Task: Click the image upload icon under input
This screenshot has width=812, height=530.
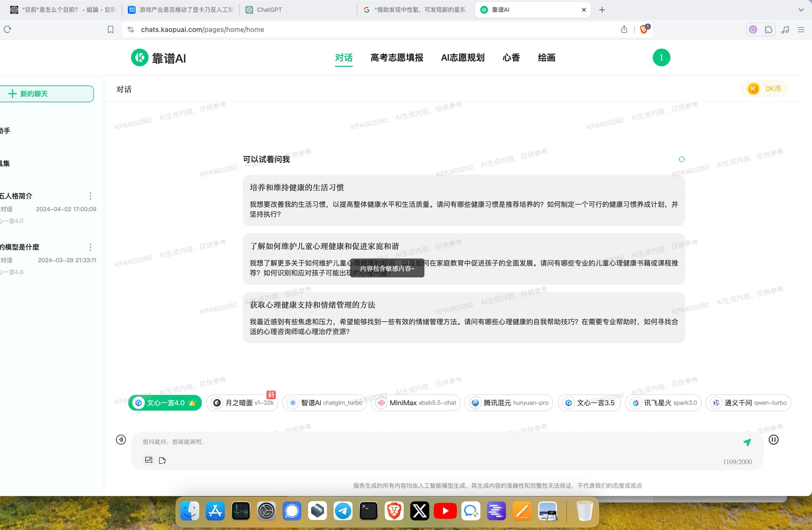Action: click(x=148, y=460)
